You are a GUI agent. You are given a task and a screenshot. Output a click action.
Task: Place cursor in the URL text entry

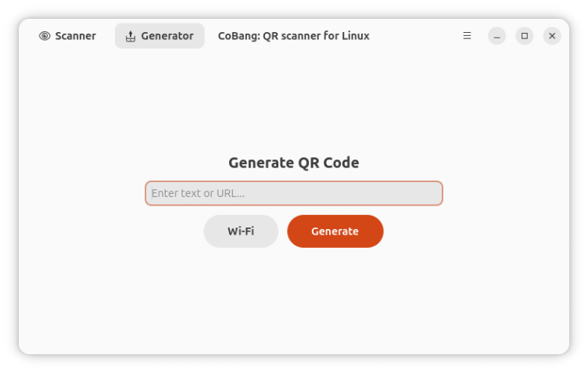tap(294, 193)
